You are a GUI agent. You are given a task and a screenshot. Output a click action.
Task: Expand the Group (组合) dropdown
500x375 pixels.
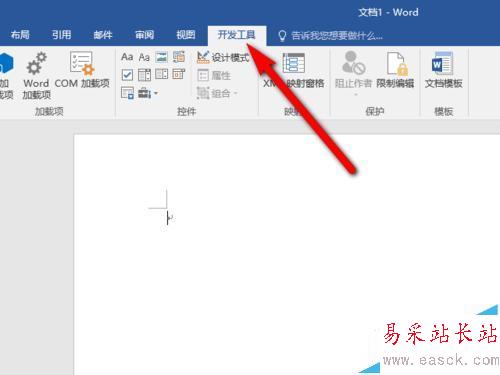tap(217, 93)
